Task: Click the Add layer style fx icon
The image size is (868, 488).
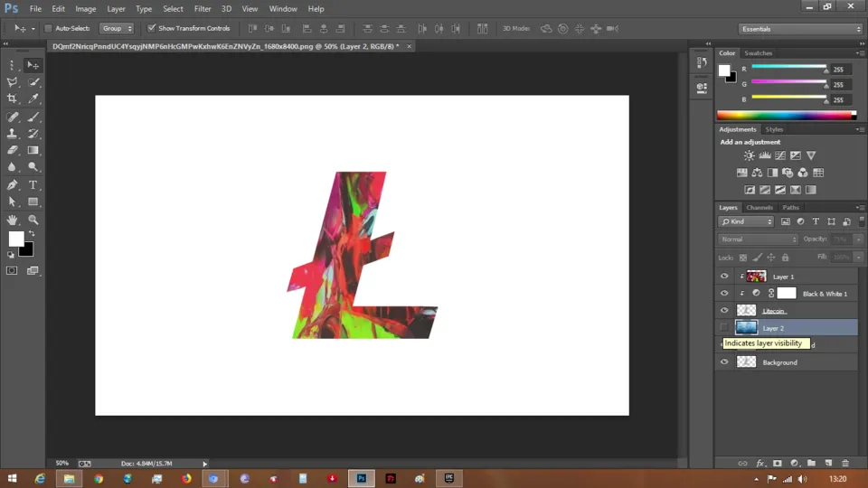Action: click(x=760, y=463)
